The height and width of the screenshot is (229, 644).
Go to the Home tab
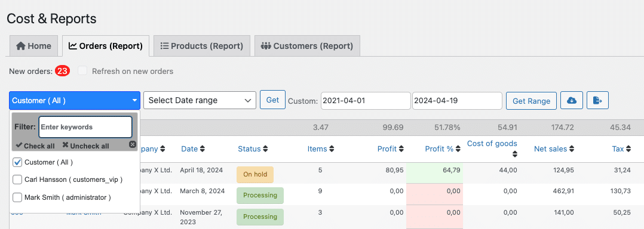click(x=33, y=46)
